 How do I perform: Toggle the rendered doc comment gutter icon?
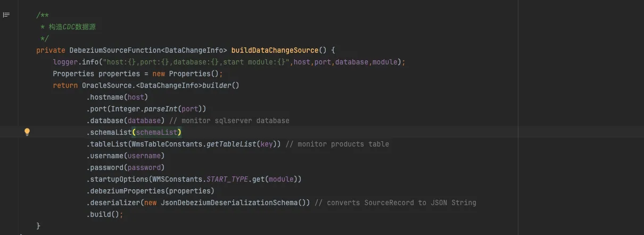point(6,15)
